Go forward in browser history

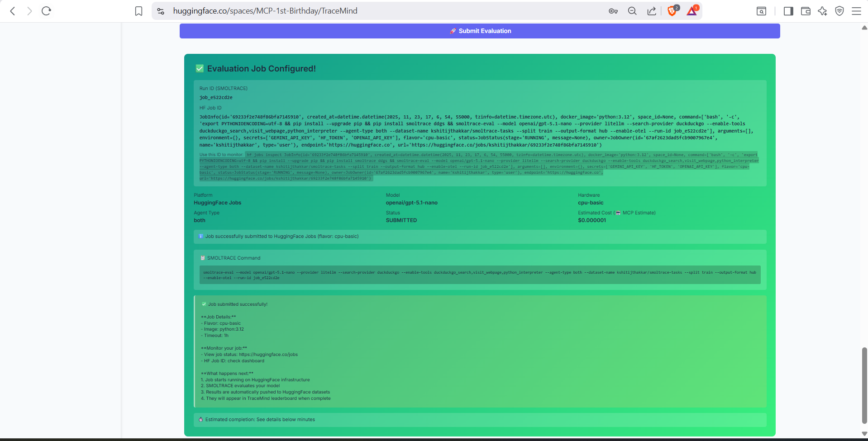[x=29, y=11]
